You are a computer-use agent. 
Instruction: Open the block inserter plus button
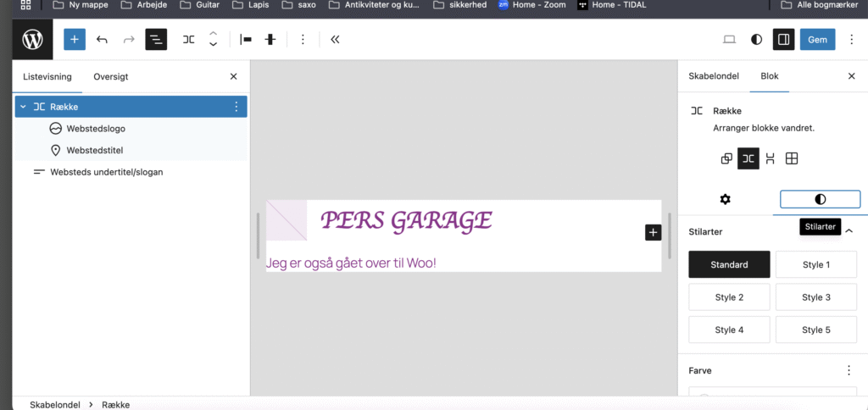point(75,39)
